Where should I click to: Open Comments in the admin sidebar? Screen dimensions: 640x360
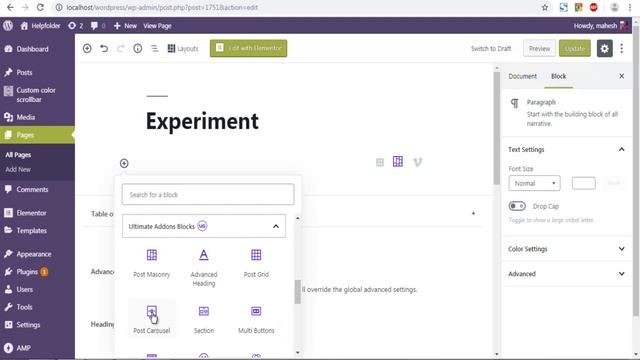pos(32,189)
